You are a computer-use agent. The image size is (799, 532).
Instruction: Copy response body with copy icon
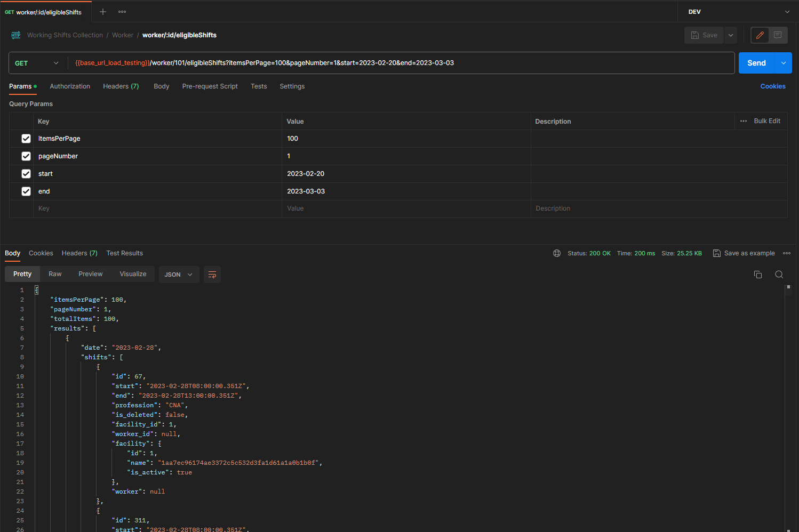758,275
